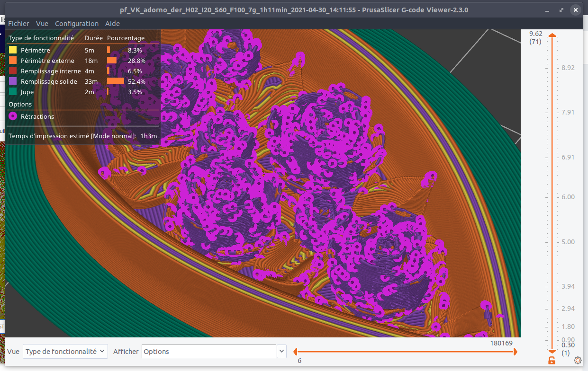Viewport: 588px width, 371px height.
Task: Click the orange Périmètre externe swatch
Action: (13, 61)
